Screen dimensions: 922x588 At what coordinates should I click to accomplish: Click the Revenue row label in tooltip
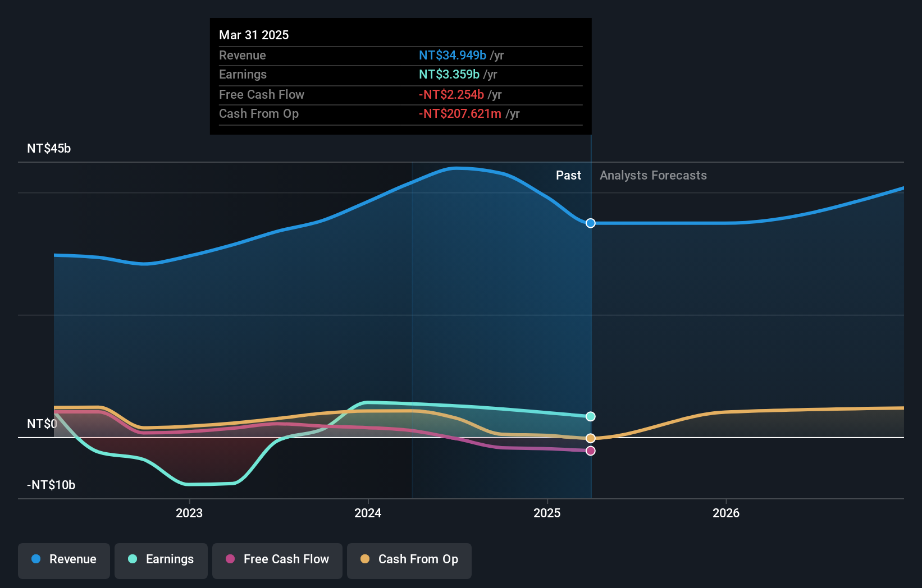243,55
